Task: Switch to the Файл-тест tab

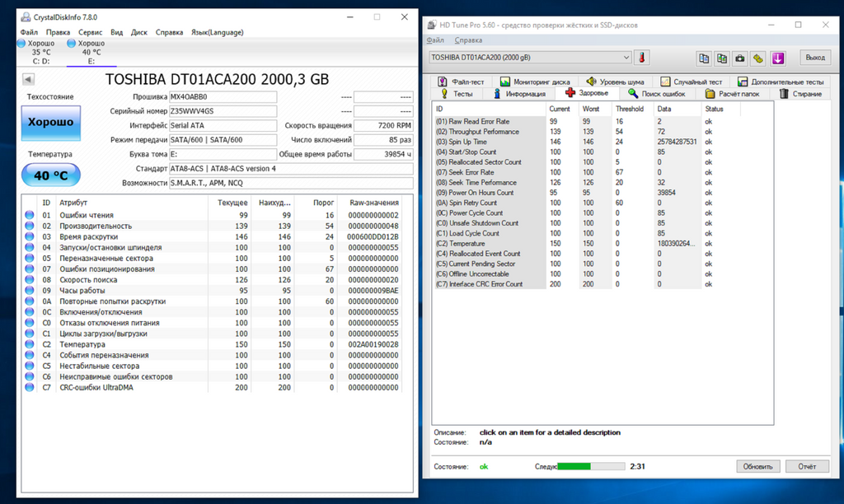Action: click(x=461, y=82)
